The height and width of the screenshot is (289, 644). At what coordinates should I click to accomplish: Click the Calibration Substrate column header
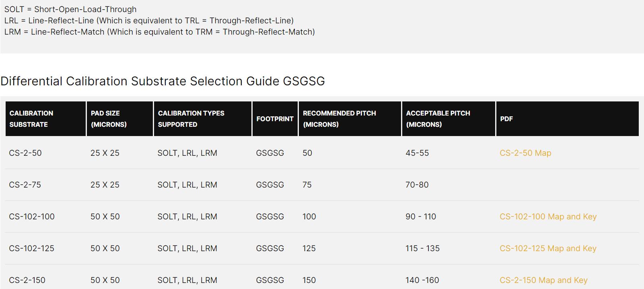pyautogui.click(x=31, y=119)
